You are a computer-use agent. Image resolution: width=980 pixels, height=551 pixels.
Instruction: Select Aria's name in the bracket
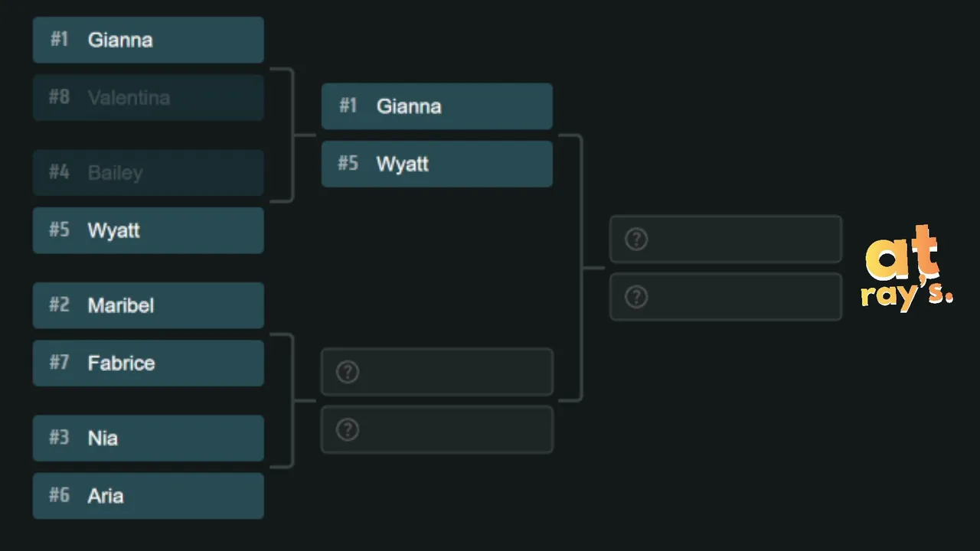click(x=106, y=496)
